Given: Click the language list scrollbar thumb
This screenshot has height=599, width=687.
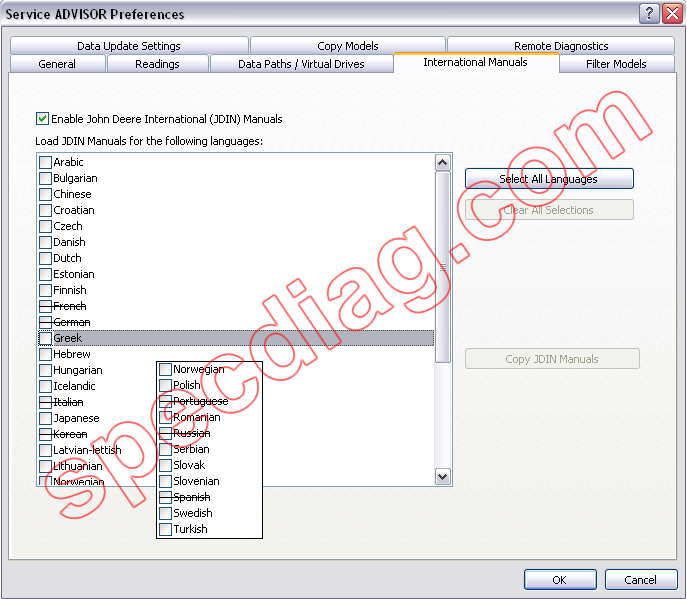Looking at the screenshot, I should [x=443, y=265].
